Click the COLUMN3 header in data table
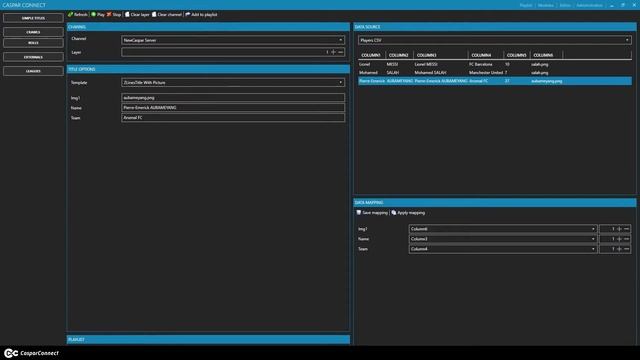This screenshot has width=640, height=360. pyautogui.click(x=440, y=55)
